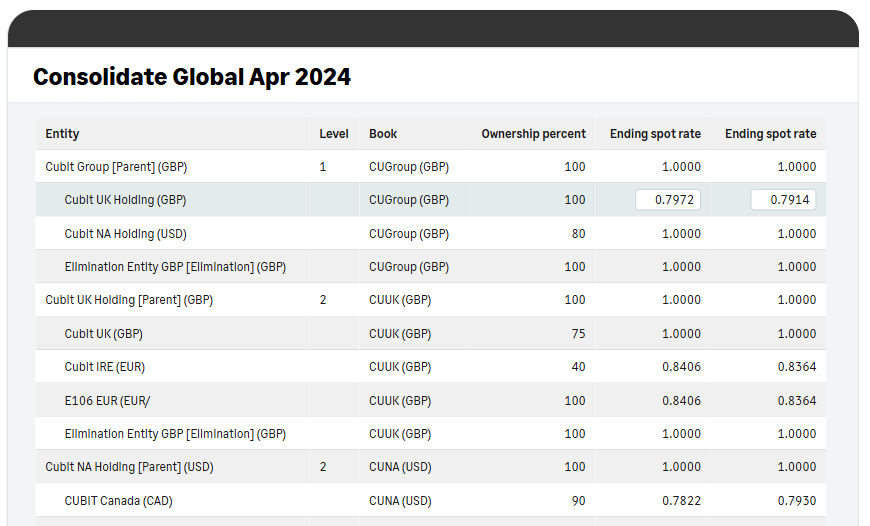This screenshot has height=526, width=870.
Task: Click the CUNA (USD) book for CUBIT Canada
Action: (x=400, y=500)
